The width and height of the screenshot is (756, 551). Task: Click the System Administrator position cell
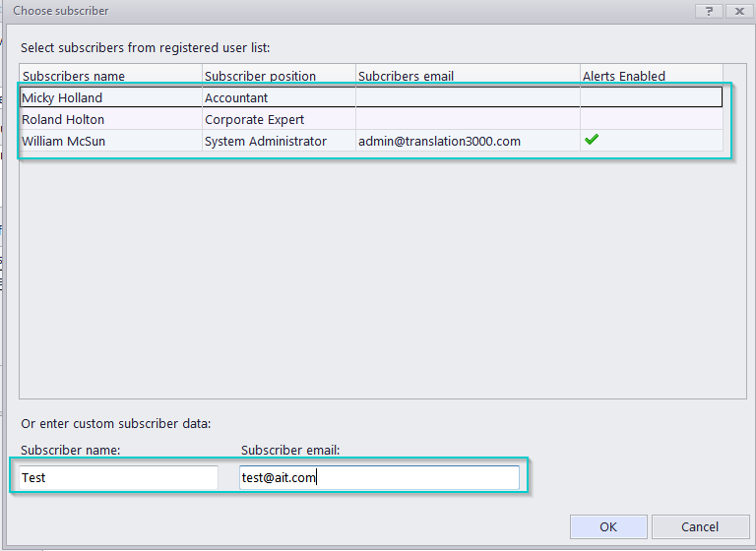point(265,142)
